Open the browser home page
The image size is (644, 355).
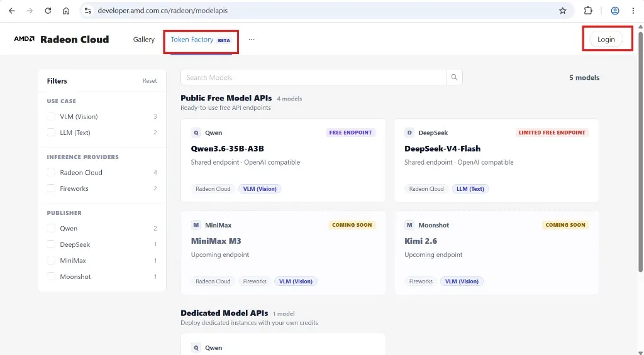(x=65, y=11)
